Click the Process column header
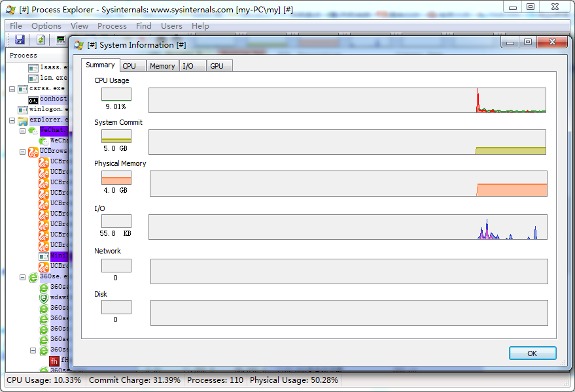The image size is (575, 392). (37, 56)
